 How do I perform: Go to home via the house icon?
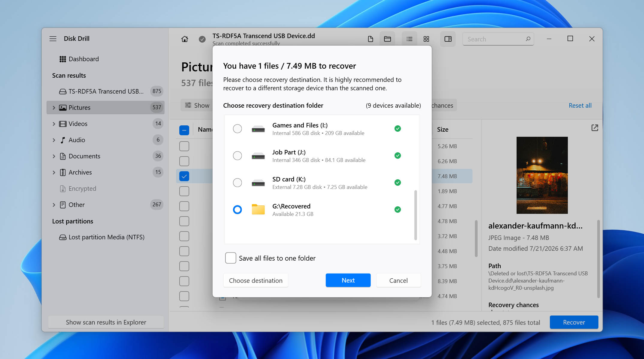click(185, 39)
